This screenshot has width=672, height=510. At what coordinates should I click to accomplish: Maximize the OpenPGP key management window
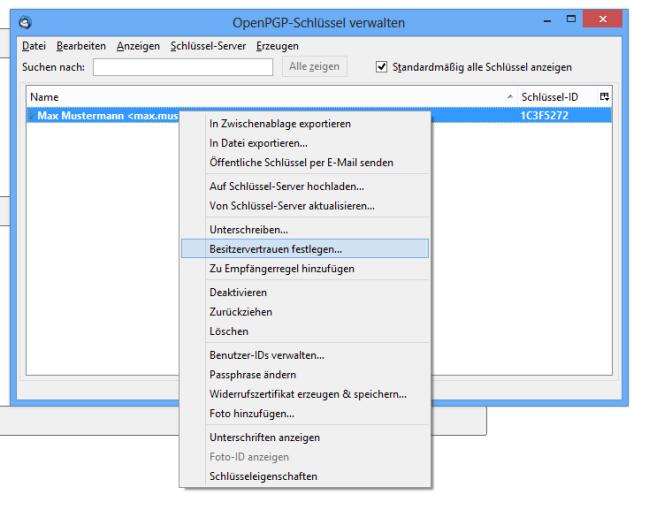(x=571, y=19)
